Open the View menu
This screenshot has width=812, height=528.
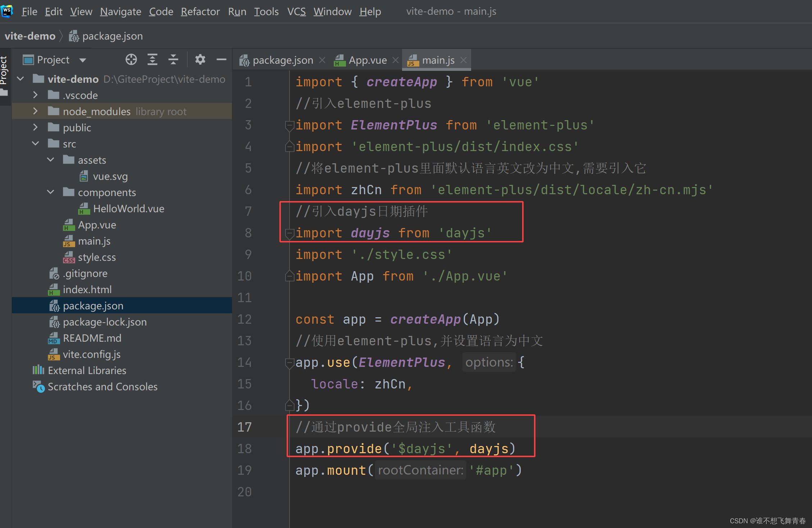(81, 12)
